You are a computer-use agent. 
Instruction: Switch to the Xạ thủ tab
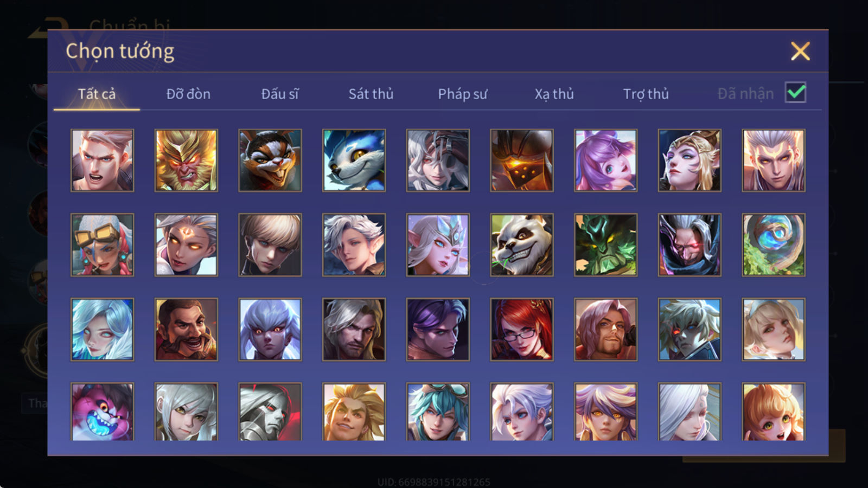click(x=554, y=94)
